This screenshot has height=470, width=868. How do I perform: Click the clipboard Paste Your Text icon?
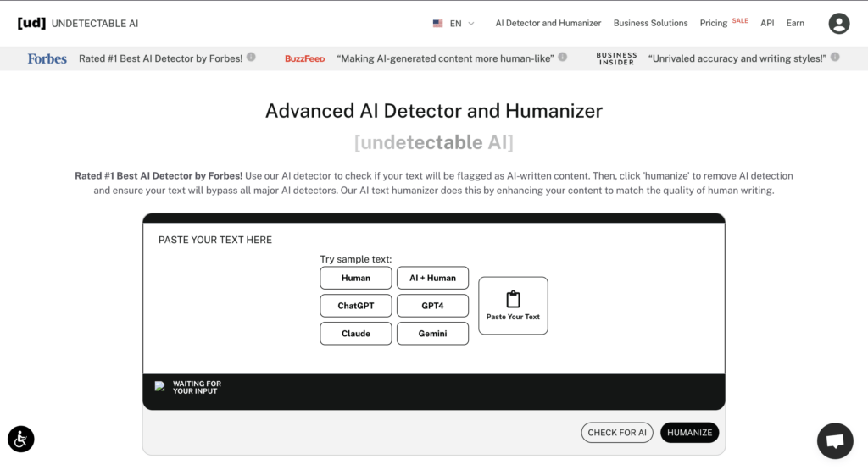[513, 299]
